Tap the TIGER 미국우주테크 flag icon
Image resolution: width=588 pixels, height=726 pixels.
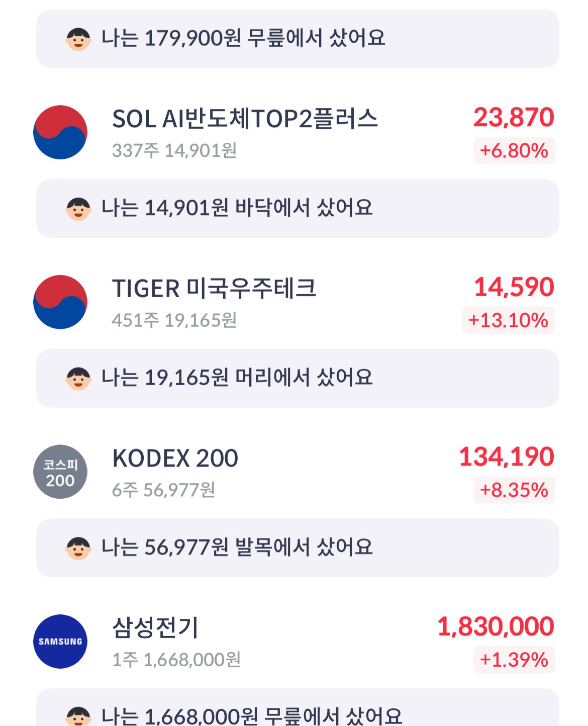pyautogui.click(x=60, y=302)
